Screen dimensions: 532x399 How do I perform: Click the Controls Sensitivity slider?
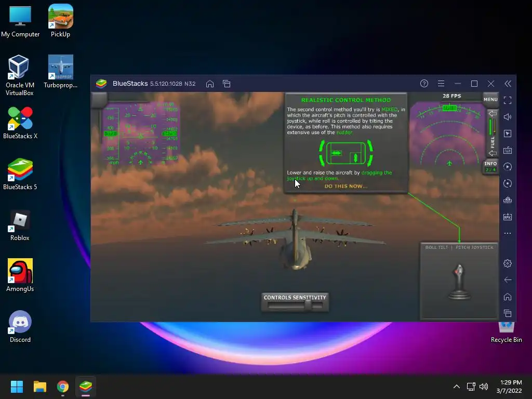pos(295,305)
